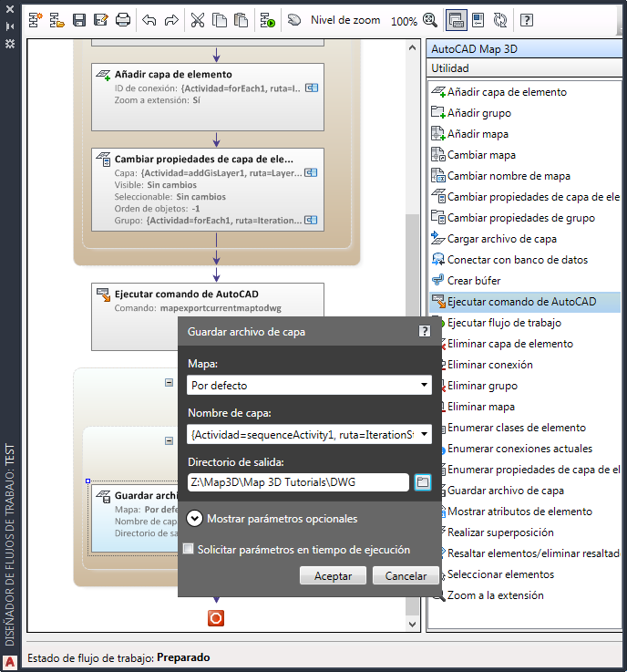This screenshot has height=672, width=627.
Task: Edit the Directorio de salida path field
Action: coord(298,482)
